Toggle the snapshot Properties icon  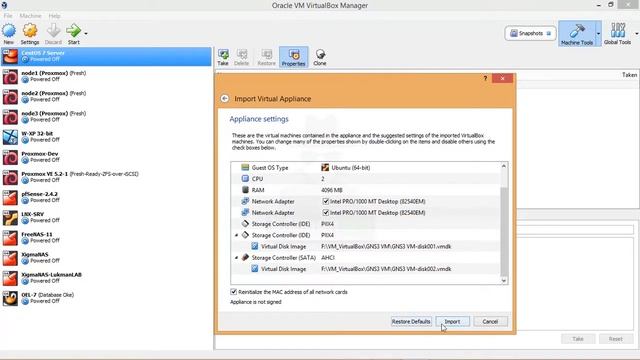click(293, 57)
